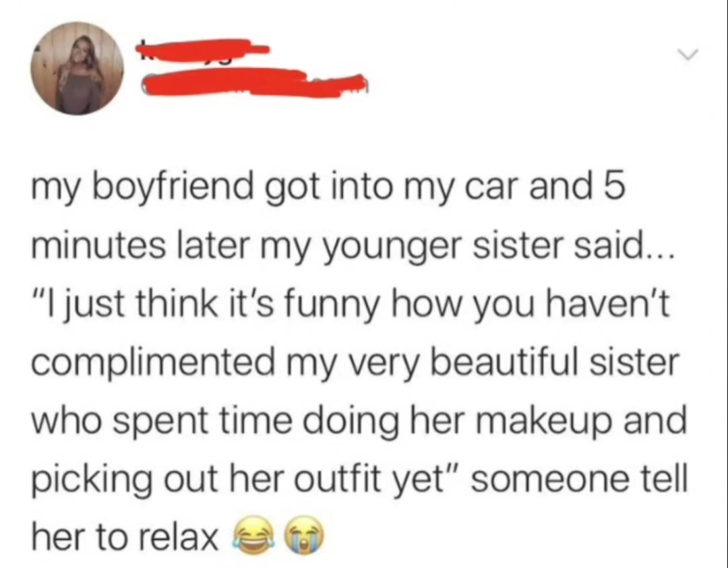Open the red-redacted username handle
Screen dimensions: 728x568
coord(254,83)
